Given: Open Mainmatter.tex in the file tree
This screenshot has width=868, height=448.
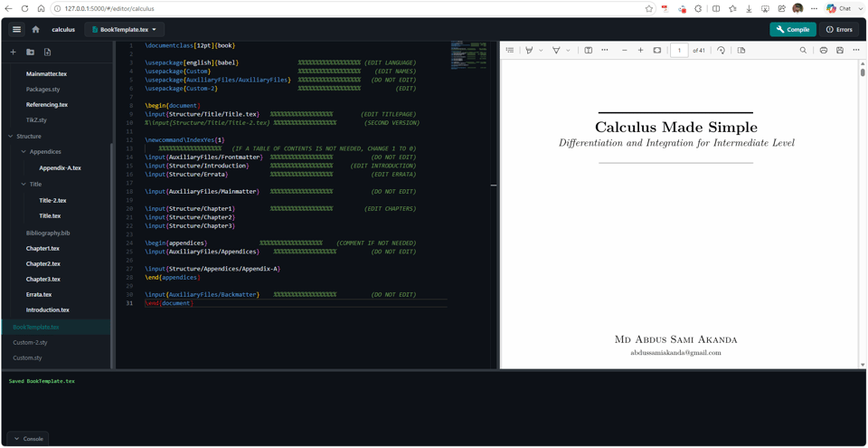Looking at the screenshot, I should [46, 73].
